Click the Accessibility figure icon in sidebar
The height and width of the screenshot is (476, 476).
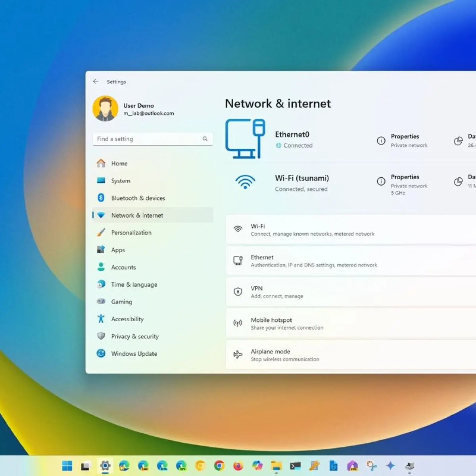pos(101,319)
